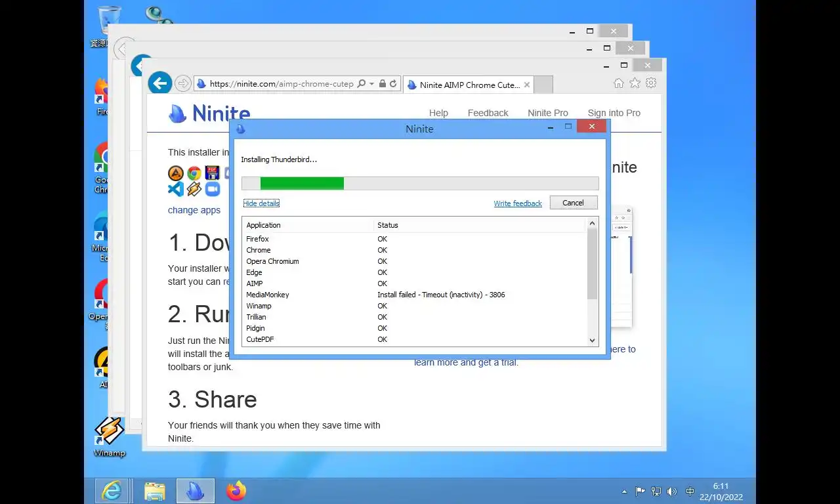Image resolution: width=840 pixels, height=504 pixels.
Task: Show hidden tray icons arrow
Action: [624, 492]
